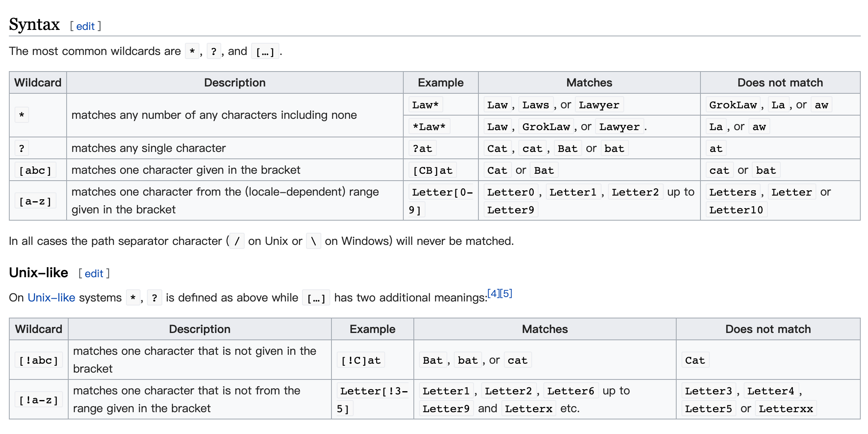Viewport: 868px width, 434px height.
Task: Click the "Laws" code snippet
Action: point(535,105)
